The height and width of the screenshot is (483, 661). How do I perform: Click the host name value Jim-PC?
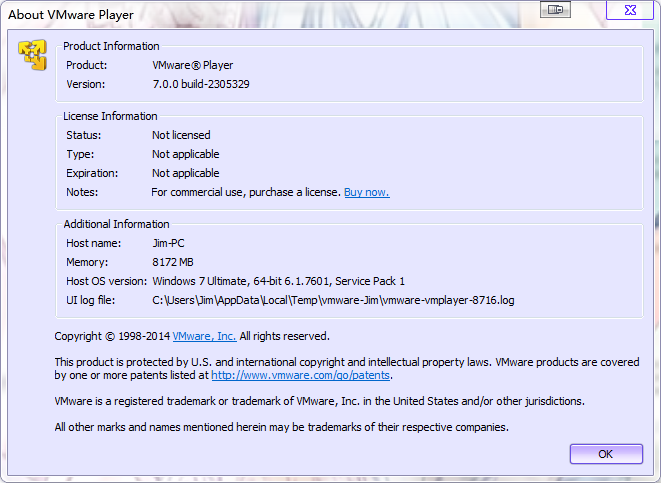(x=169, y=243)
